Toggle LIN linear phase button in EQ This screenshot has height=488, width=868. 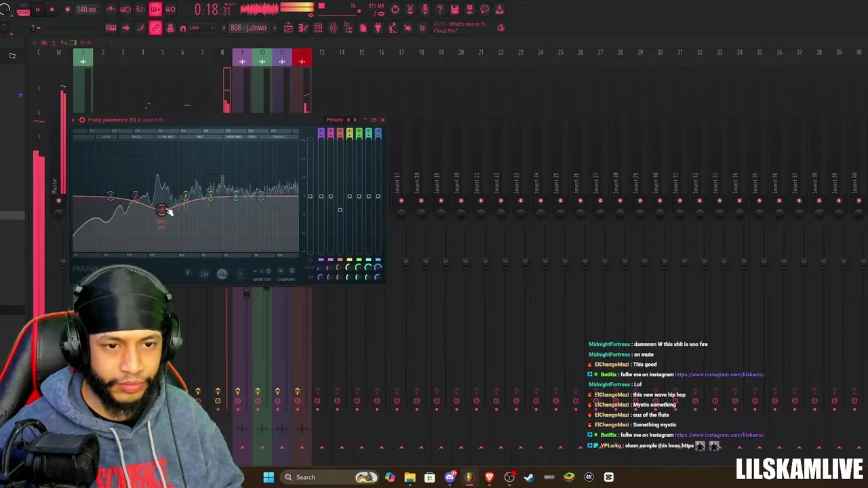click(x=204, y=274)
